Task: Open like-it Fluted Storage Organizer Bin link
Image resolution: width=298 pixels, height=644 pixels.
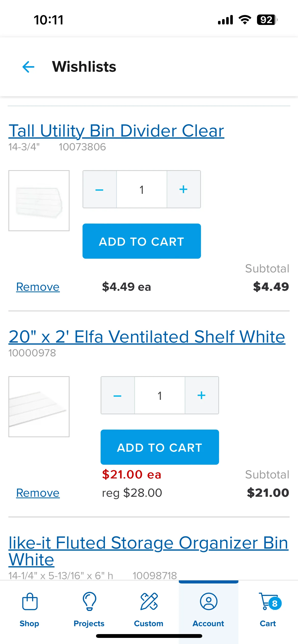Action: [x=148, y=551]
